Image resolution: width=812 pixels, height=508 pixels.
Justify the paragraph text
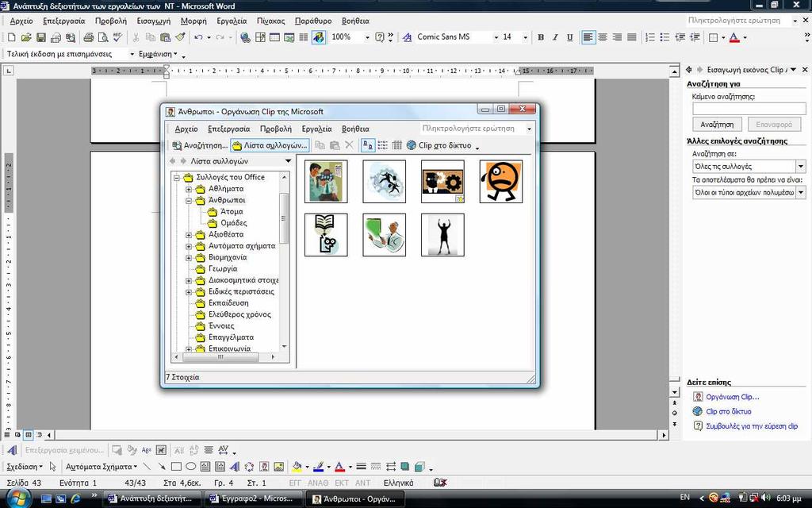(x=632, y=37)
